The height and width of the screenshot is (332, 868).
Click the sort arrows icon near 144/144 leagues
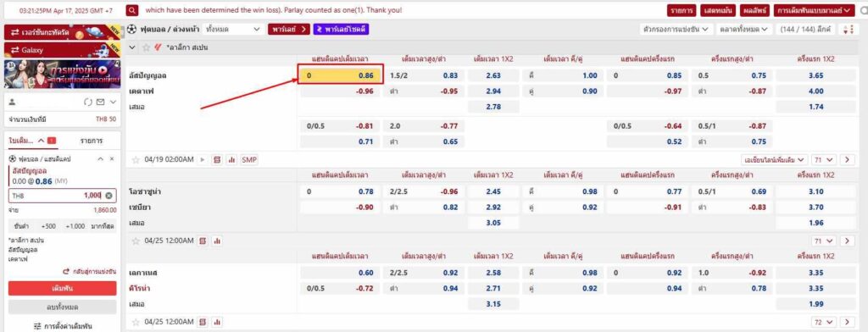coord(847,30)
